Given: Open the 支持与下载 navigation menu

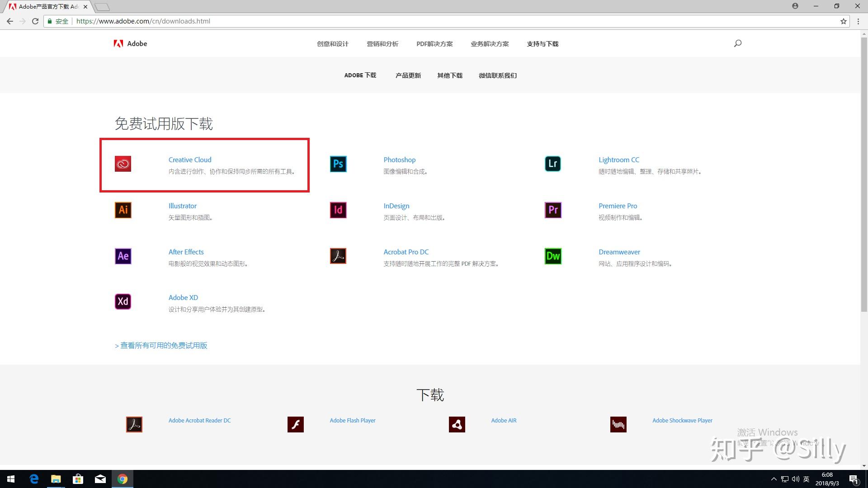Looking at the screenshot, I should (x=542, y=44).
